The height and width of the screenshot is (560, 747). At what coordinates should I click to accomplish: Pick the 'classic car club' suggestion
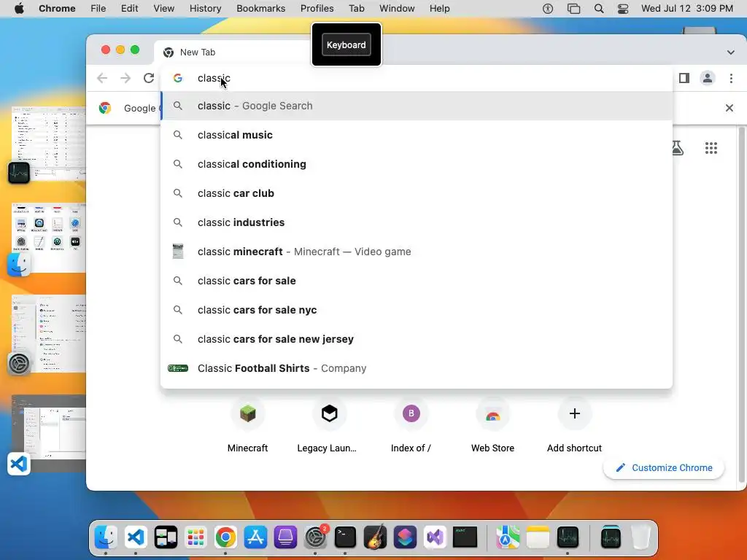coord(417,193)
